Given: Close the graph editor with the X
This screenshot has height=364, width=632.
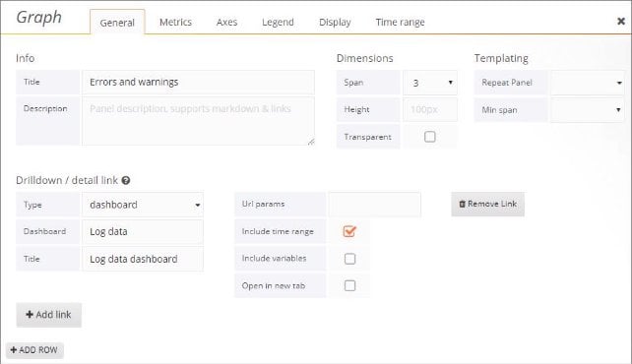Looking at the screenshot, I should pyautogui.click(x=621, y=21).
